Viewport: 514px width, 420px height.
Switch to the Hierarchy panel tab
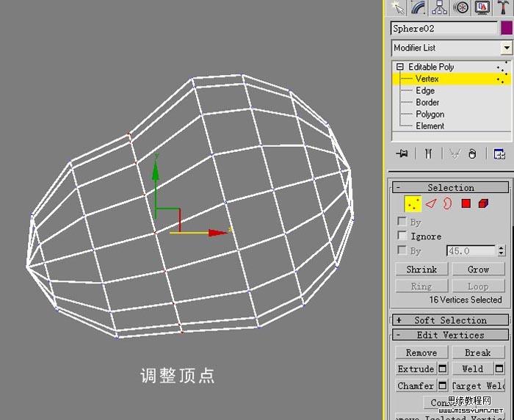click(439, 7)
